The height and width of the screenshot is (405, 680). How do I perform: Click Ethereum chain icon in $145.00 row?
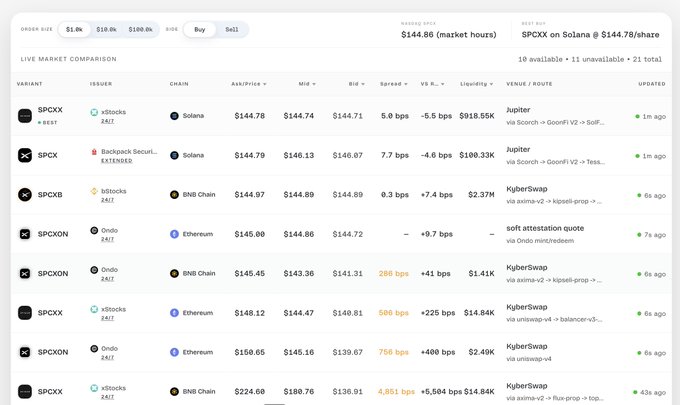174,234
